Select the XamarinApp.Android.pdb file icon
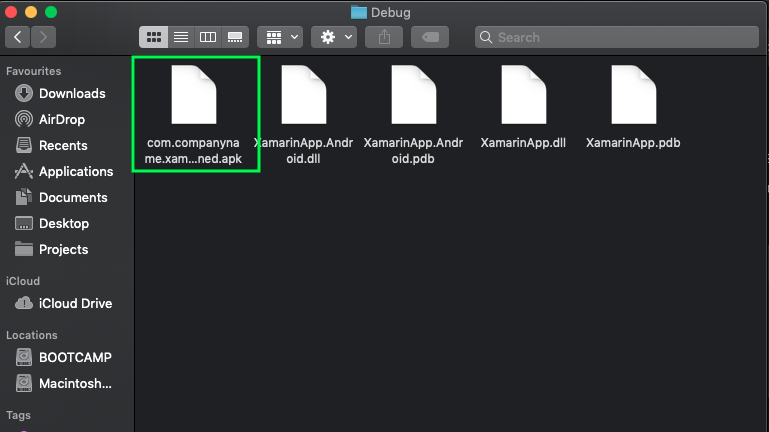The width and height of the screenshot is (769, 432). click(413, 95)
